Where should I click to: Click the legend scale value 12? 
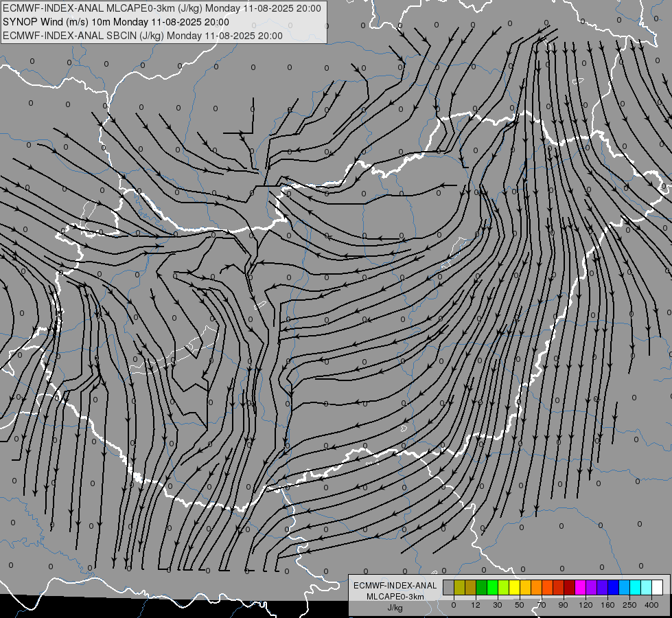(476, 605)
